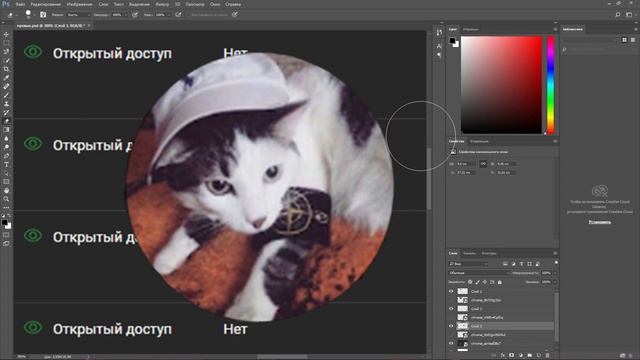Screen dimensions: 640x360
Task: Create a new layer icon
Action: [538, 356]
